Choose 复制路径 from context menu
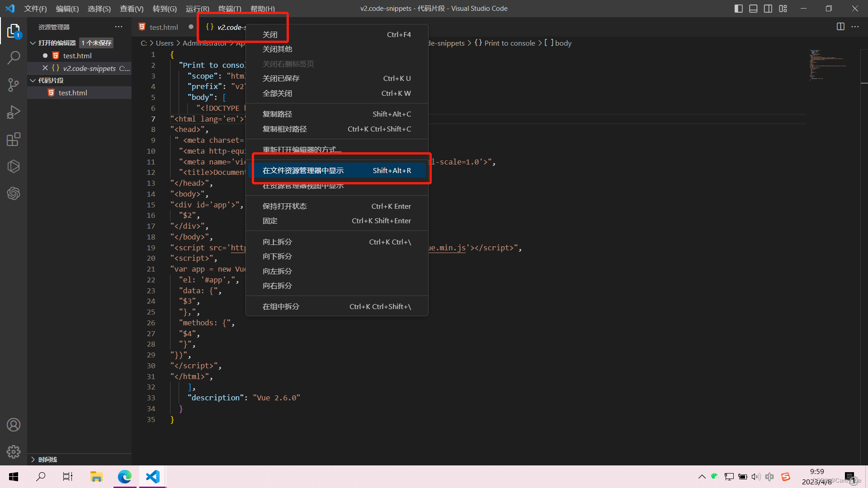 click(x=277, y=114)
